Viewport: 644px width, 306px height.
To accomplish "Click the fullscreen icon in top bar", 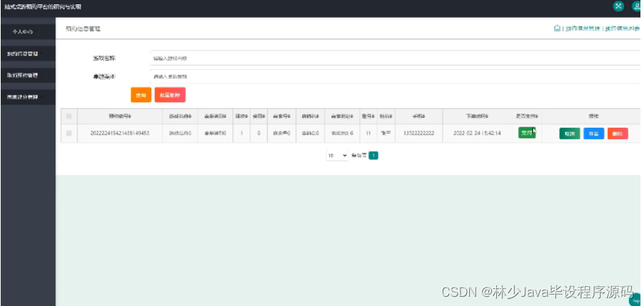I will [x=618, y=6].
